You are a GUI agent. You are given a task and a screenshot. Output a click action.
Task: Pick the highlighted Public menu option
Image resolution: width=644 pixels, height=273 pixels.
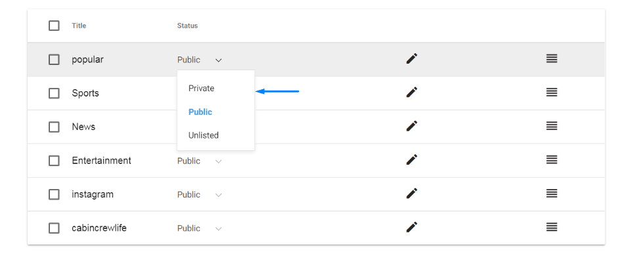[x=200, y=112]
